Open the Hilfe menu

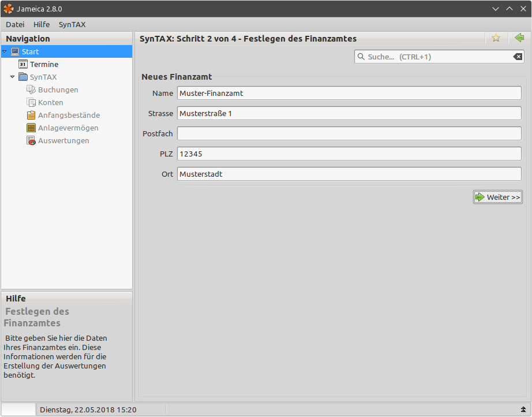coord(42,24)
